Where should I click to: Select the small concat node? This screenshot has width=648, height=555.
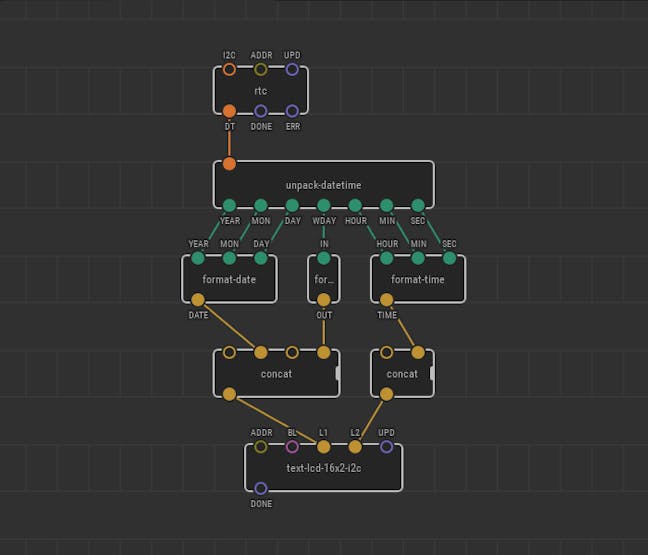click(x=402, y=374)
